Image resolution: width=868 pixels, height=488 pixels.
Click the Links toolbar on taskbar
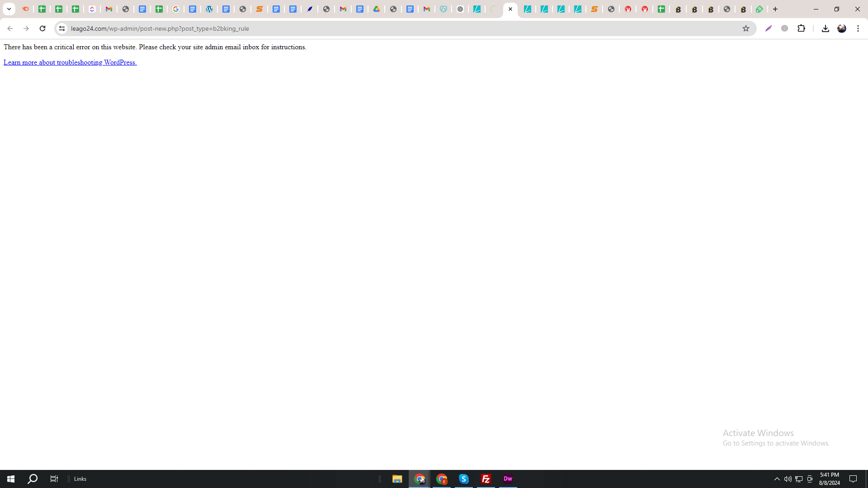tap(80, 479)
